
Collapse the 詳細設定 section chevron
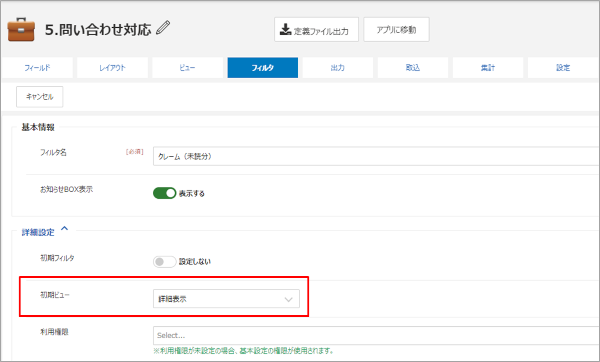[x=65, y=229]
